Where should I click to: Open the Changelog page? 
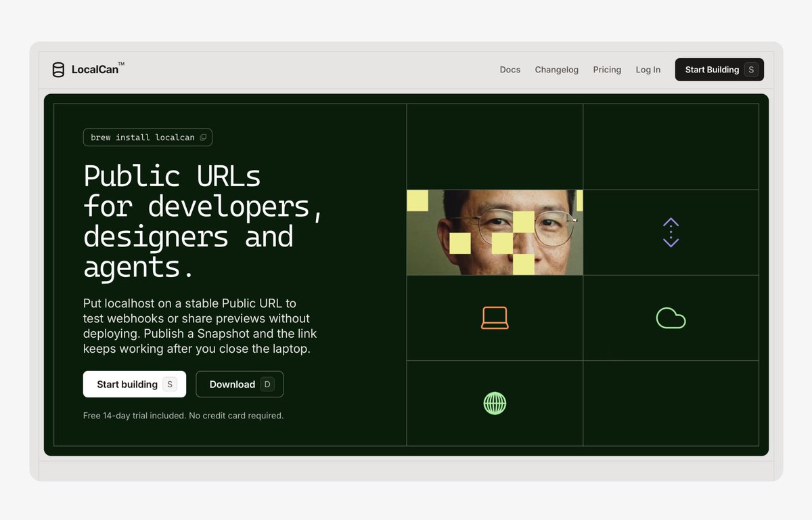click(x=557, y=70)
